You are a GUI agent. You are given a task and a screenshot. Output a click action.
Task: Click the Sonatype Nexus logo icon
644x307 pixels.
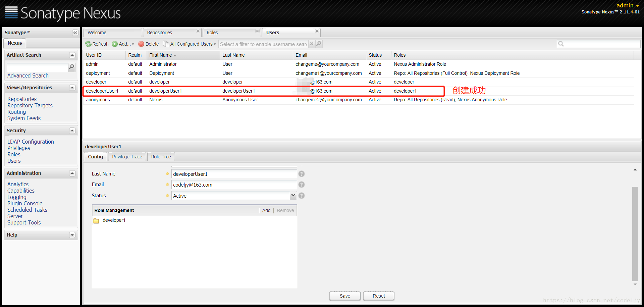tap(11, 12)
